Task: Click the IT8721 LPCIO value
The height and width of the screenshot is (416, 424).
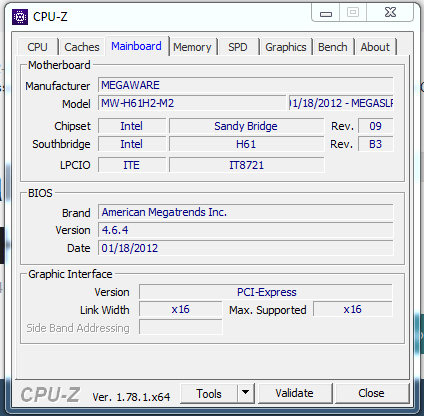Action: coord(246,165)
